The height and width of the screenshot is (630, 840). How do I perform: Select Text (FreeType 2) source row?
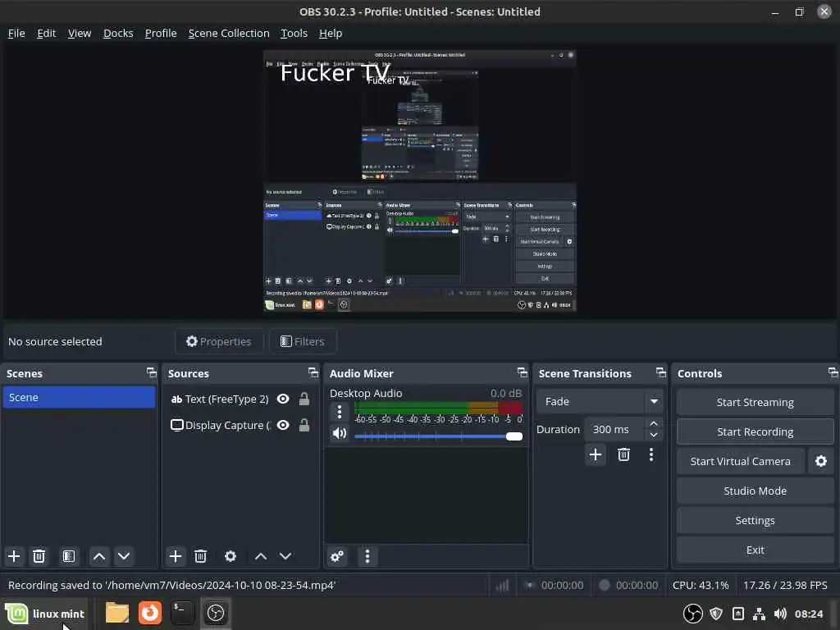tap(240, 399)
